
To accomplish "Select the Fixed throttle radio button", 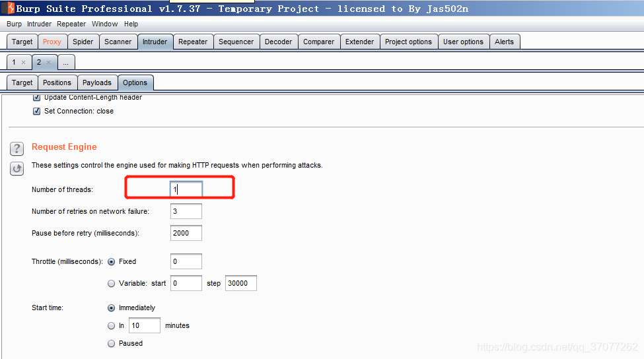I will 112,262.
